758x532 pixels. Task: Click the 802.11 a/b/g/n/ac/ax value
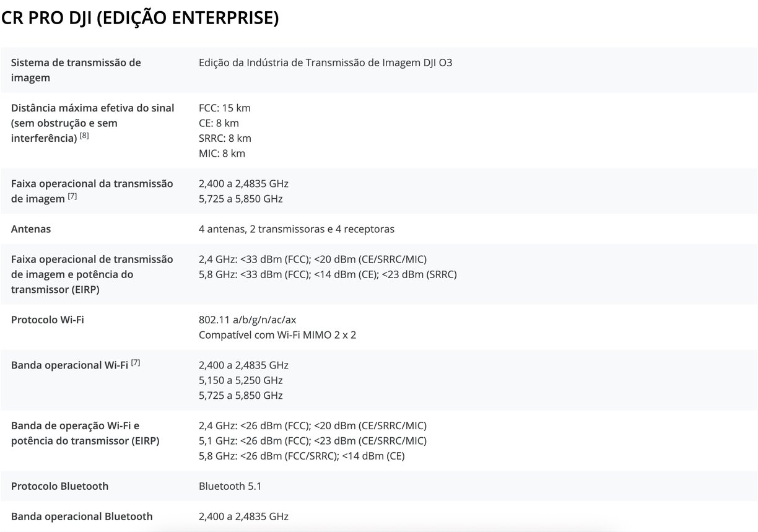[248, 320]
